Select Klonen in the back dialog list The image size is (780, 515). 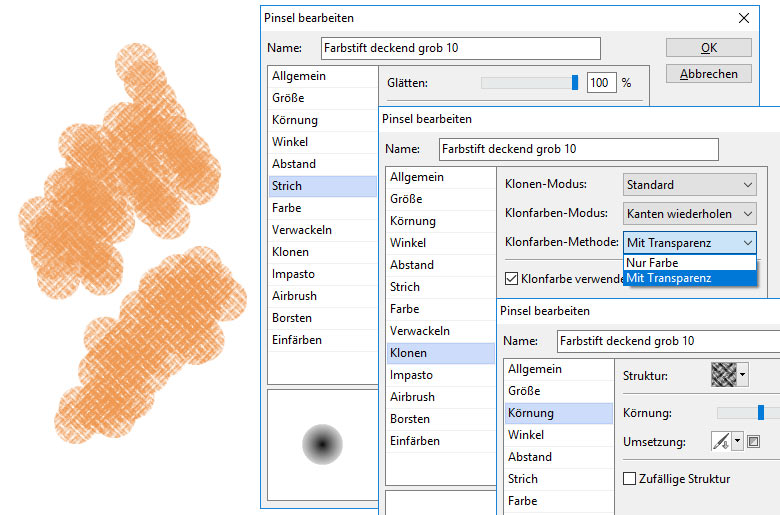[x=322, y=252]
